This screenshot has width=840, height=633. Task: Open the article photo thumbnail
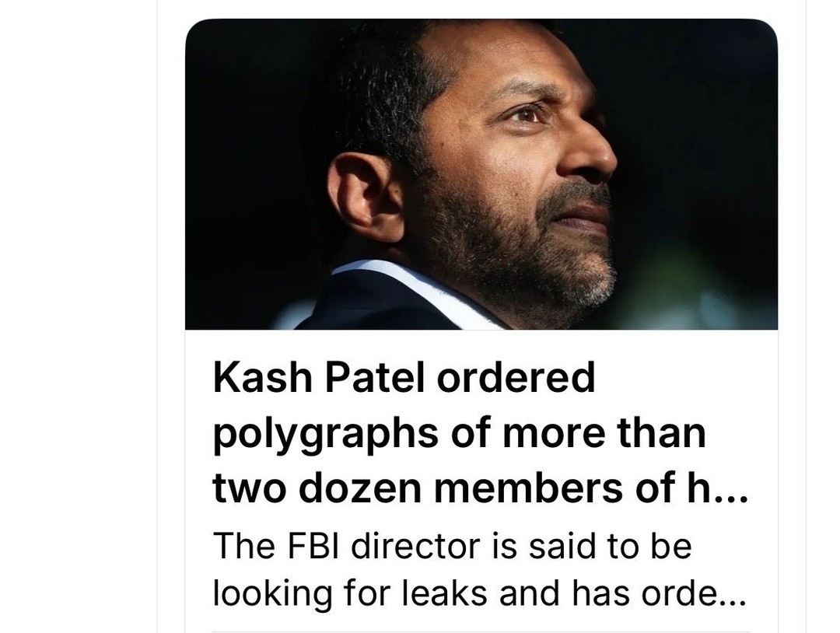coord(481,174)
